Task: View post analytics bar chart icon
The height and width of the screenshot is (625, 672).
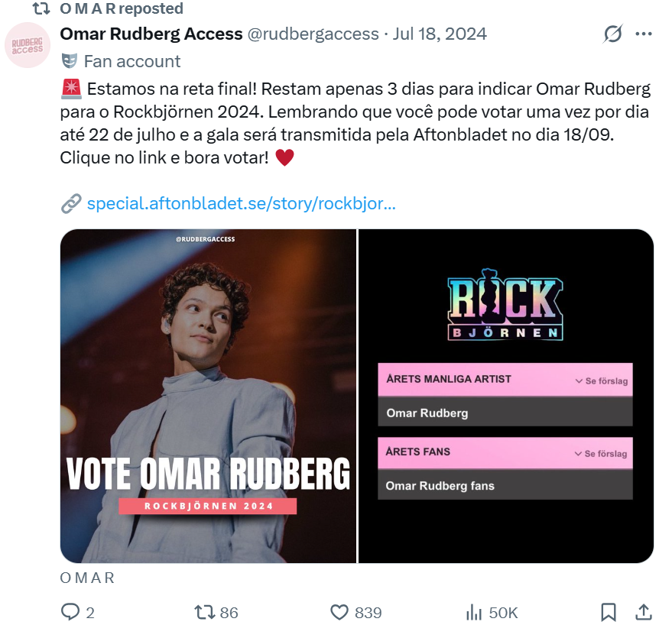Action: pyautogui.click(x=473, y=612)
